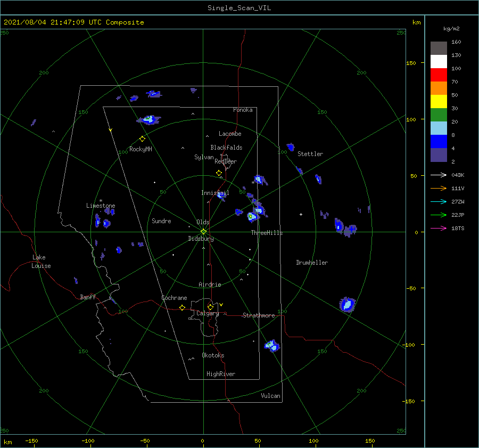Select the Vulcan label
The image size is (479, 448).
271,396
